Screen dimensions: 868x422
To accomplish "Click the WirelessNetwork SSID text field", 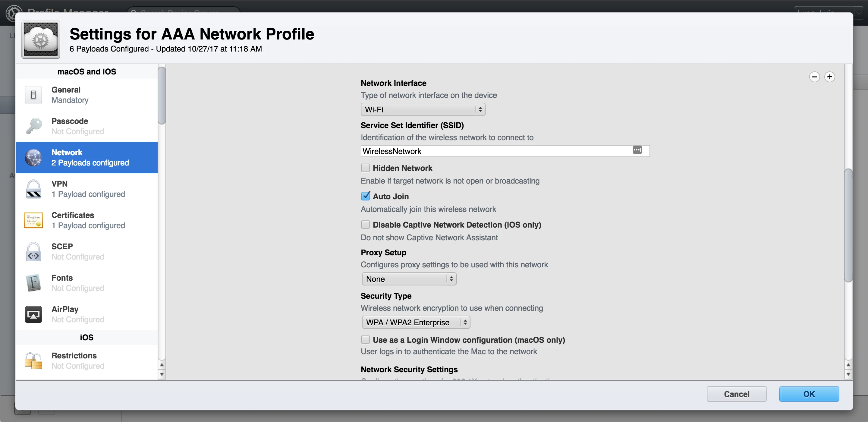I will 495,151.
